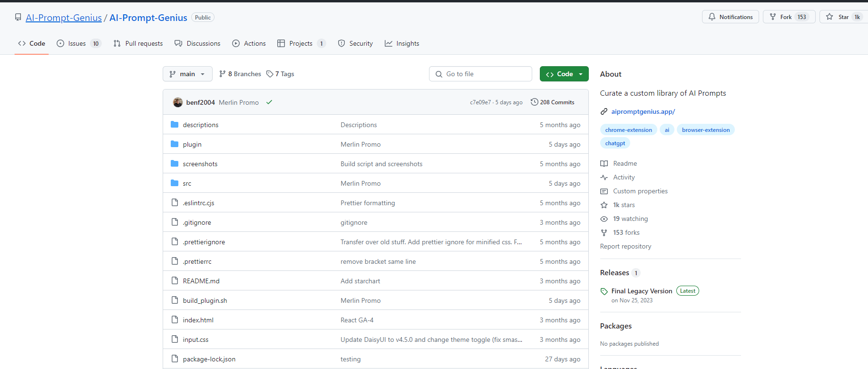This screenshot has height=369, width=868.
Task: Open commit hash c7e09e7
Action: click(x=480, y=102)
